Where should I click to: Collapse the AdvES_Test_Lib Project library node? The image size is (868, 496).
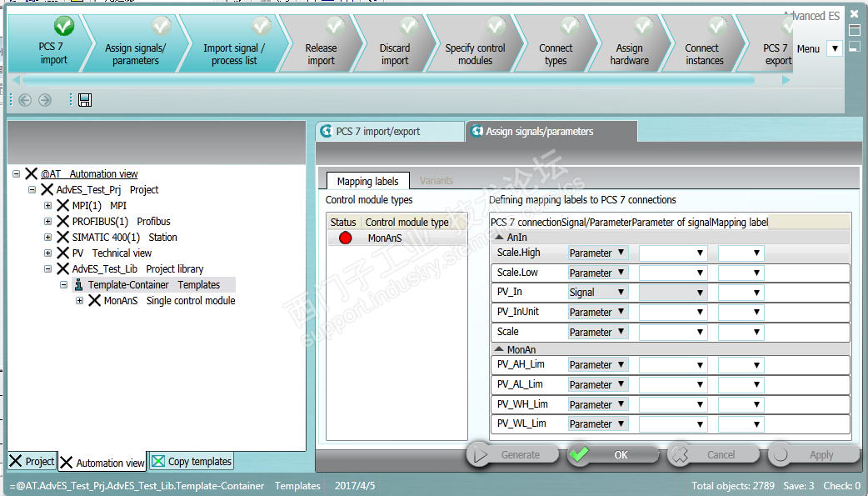tap(48, 268)
